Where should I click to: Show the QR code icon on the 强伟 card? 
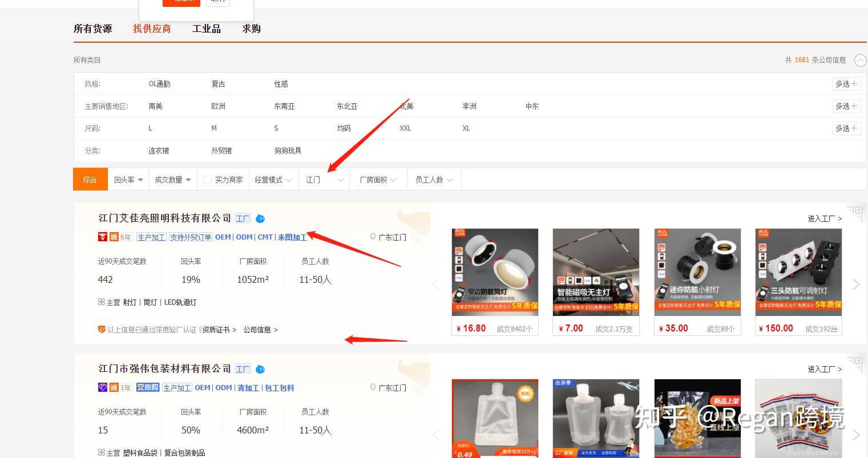pyautogui.click(x=855, y=364)
